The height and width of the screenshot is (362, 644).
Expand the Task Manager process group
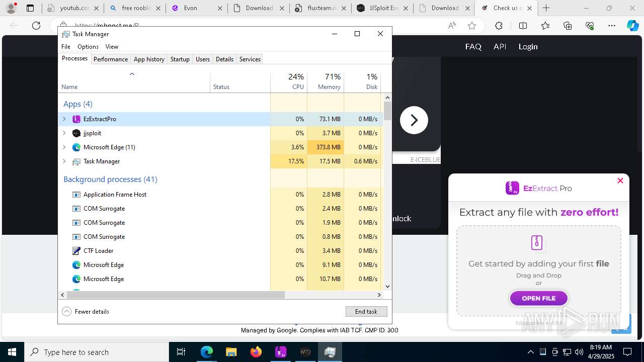(x=64, y=161)
